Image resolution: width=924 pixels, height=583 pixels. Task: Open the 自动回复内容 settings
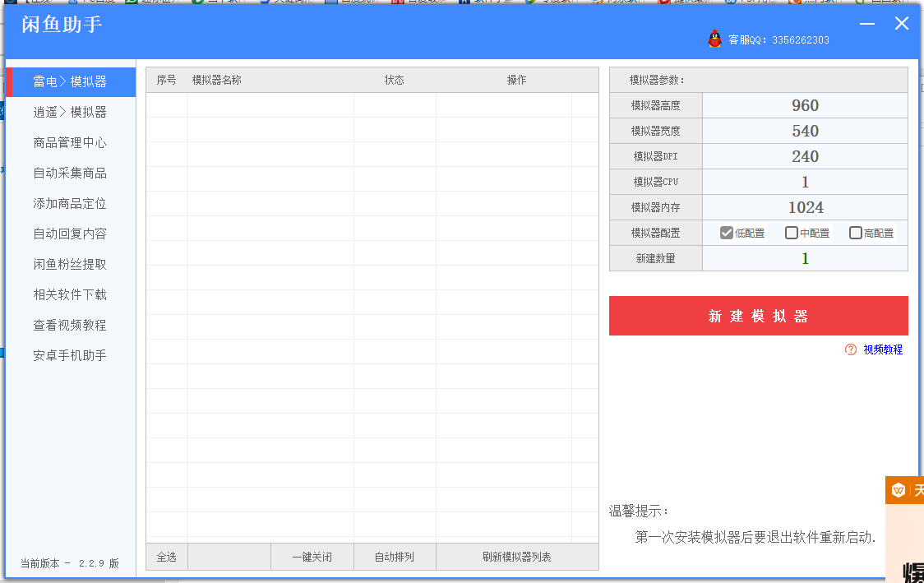[x=71, y=233]
